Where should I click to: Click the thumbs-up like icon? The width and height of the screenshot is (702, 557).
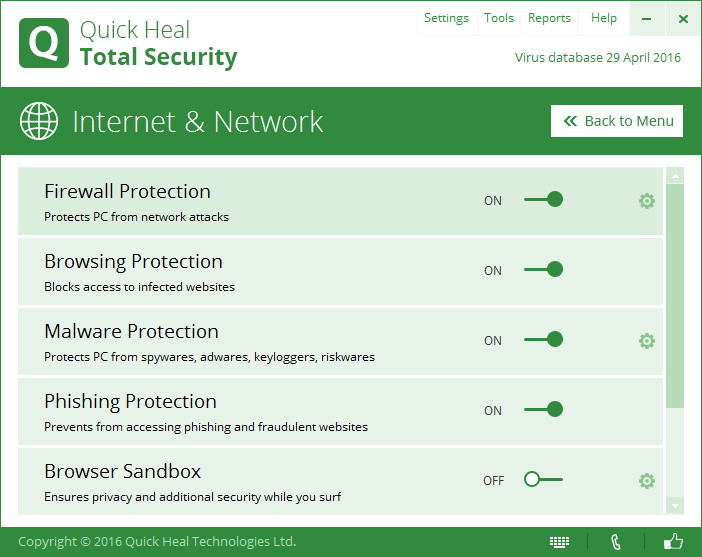tap(673, 541)
